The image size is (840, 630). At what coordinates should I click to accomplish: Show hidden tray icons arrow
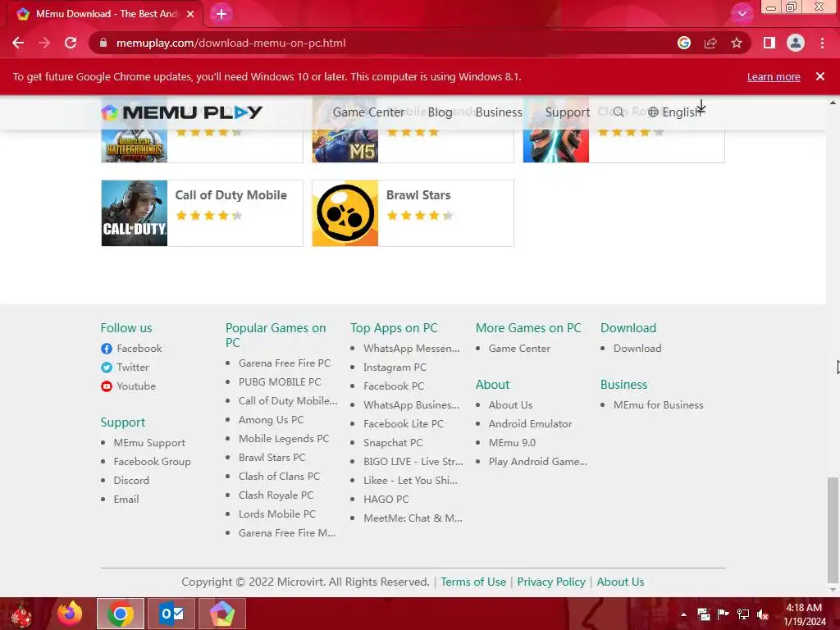(x=683, y=614)
